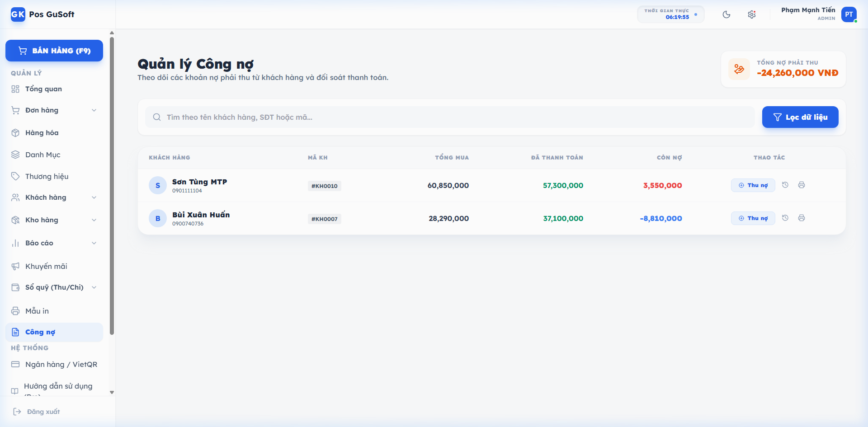The image size is (868, 427).
Task: Click the GK logo next to Pos GuSoft
Action: (x=17, y=14)
